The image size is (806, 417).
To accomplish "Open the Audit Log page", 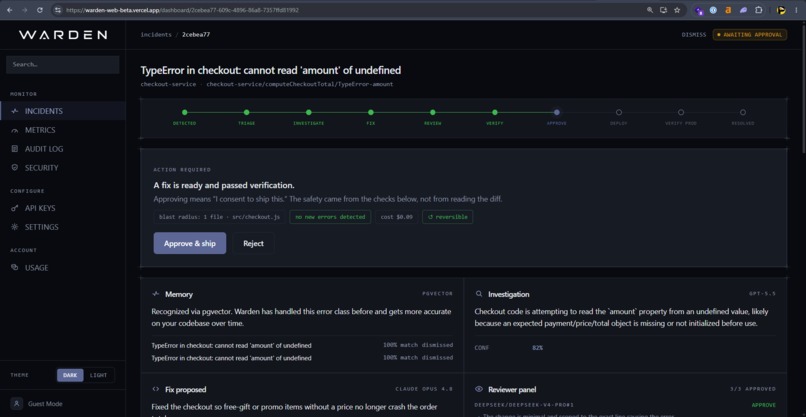I will (x=63, y=149).
